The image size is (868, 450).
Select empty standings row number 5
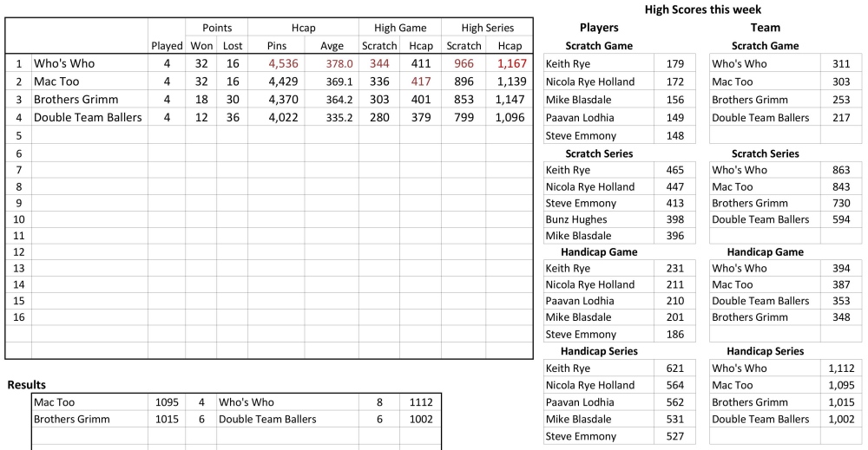tap(18, 135)
